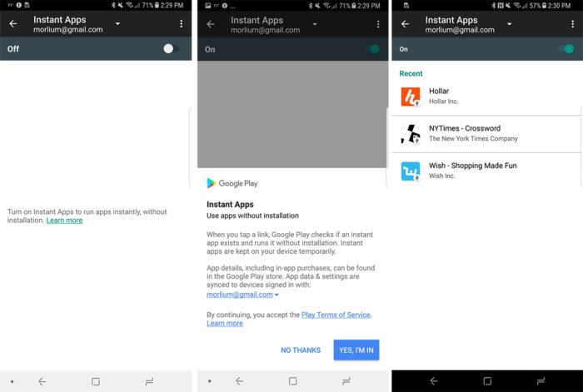Open overflow menu on the Off-state screen
The width and height of the screenshot is (583, 392).
tap(181, 24)
